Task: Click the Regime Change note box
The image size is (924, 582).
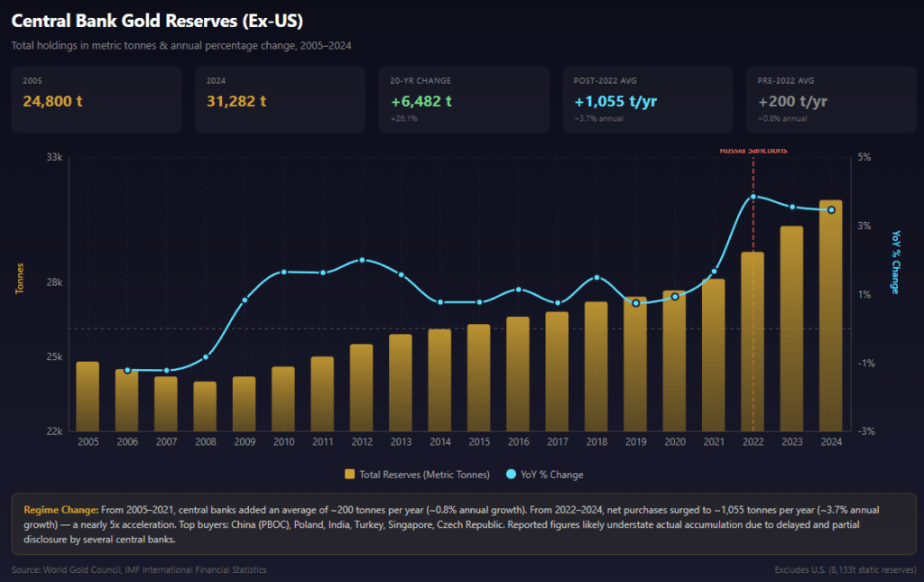Action: coord(463,523)
